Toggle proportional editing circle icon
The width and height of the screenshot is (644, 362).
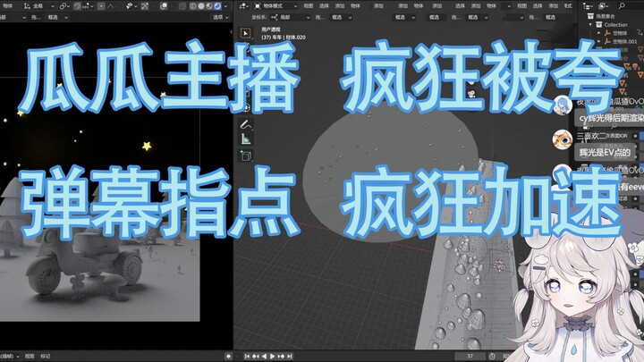click(x=101, y=6)
